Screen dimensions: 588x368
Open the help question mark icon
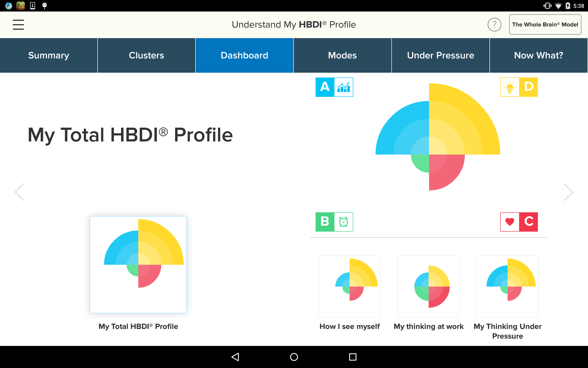494,25
